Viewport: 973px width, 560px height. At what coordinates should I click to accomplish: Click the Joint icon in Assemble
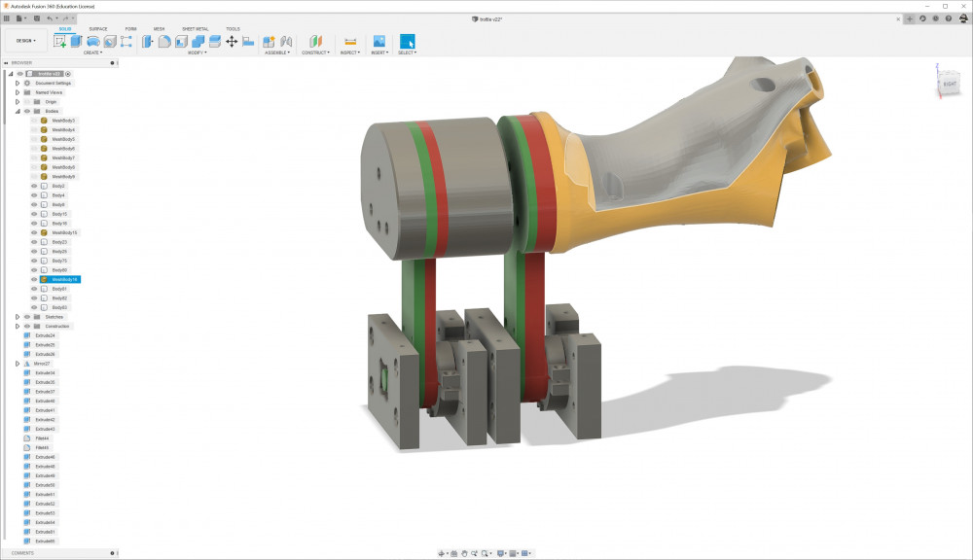(x=270, y=41)
